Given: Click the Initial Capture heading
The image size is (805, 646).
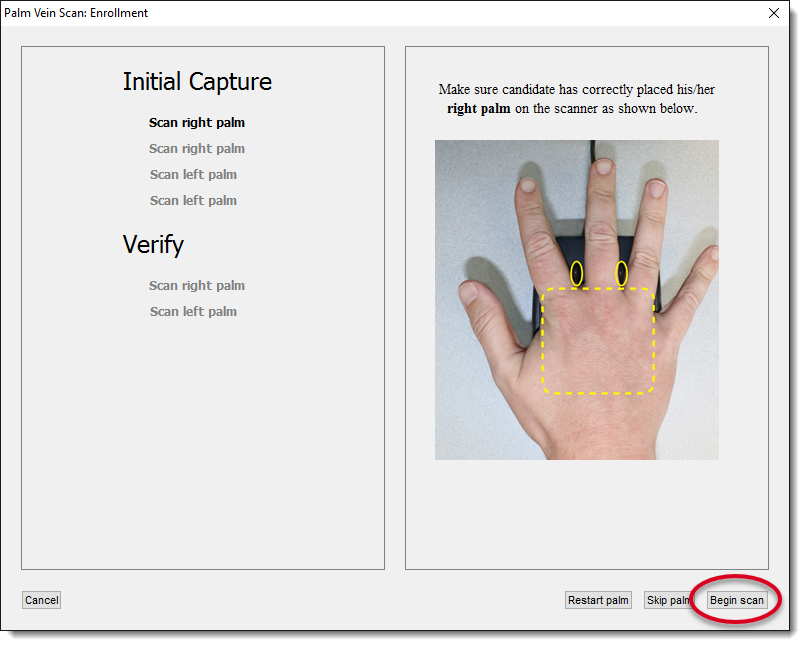Looking at the screenshot, I should click(x=197, y=82).
